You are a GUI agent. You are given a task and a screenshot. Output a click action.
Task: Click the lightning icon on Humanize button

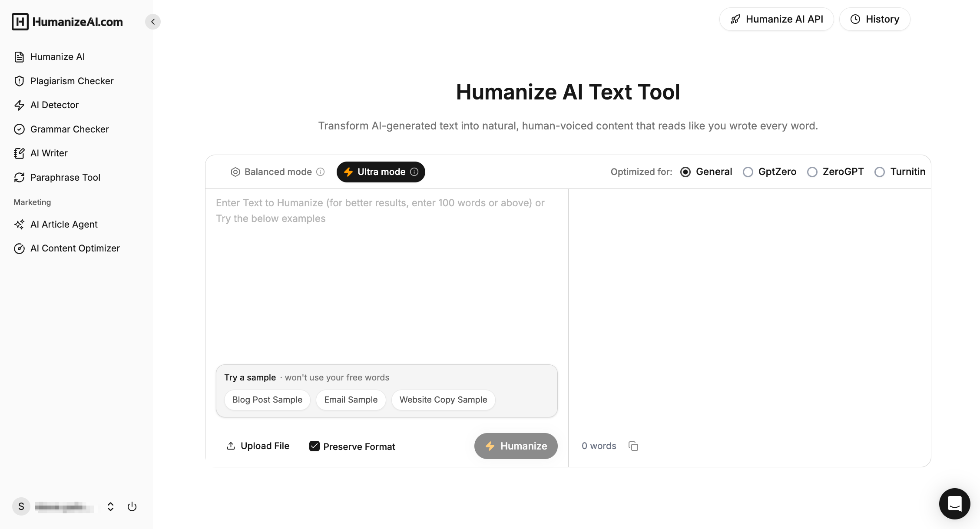(x=490, y=446)
